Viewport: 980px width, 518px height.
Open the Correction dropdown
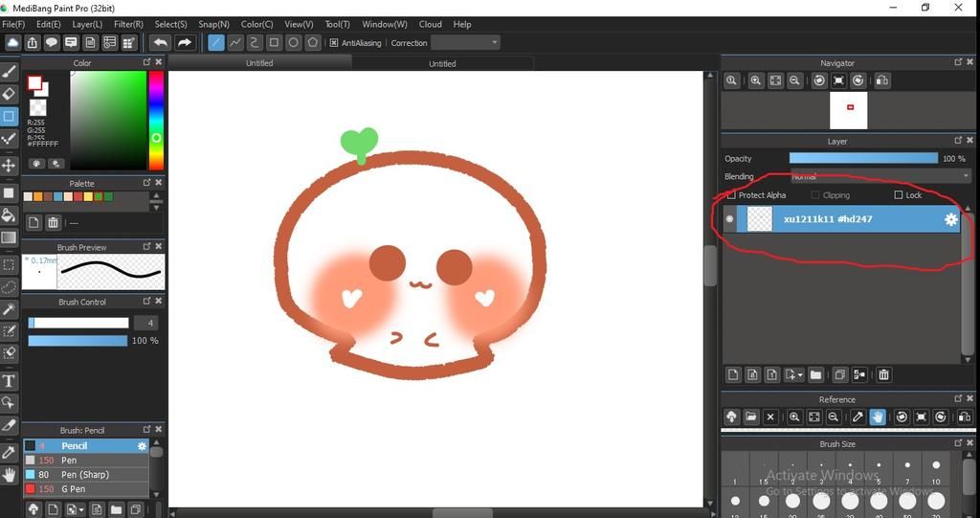(x=465, y=42)
